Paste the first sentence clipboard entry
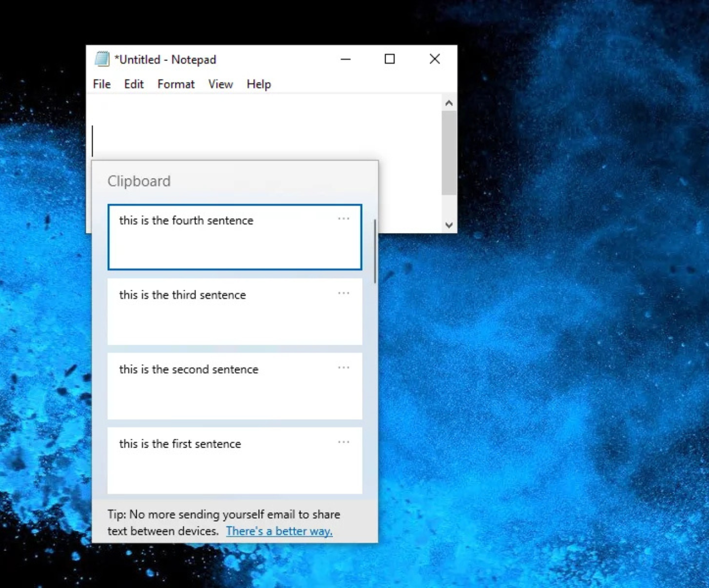The height and width of the screenshot is (588, 709). 218,461
